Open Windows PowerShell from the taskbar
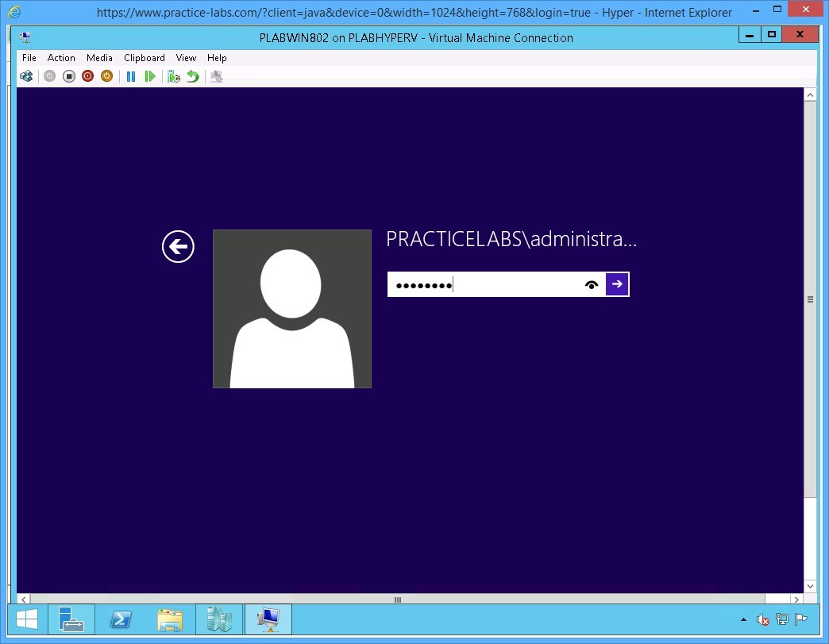The height and width of the screenshot is (644, 829). [121, 619]
